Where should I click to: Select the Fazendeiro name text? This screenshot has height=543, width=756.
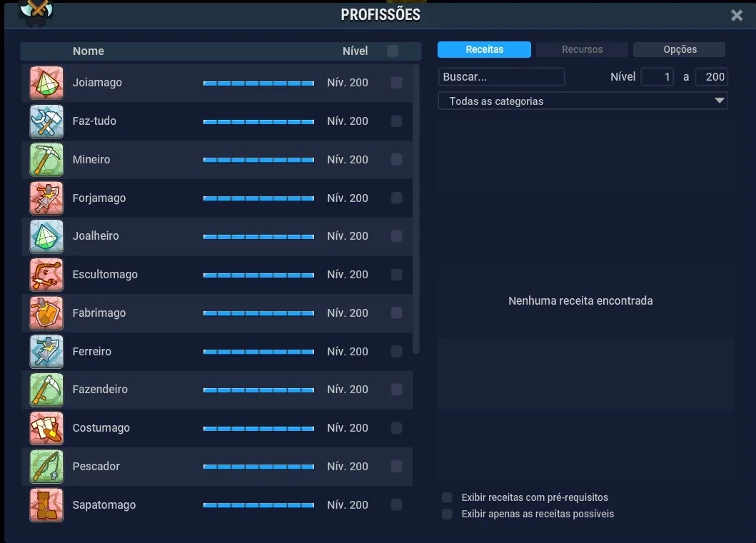100,390
